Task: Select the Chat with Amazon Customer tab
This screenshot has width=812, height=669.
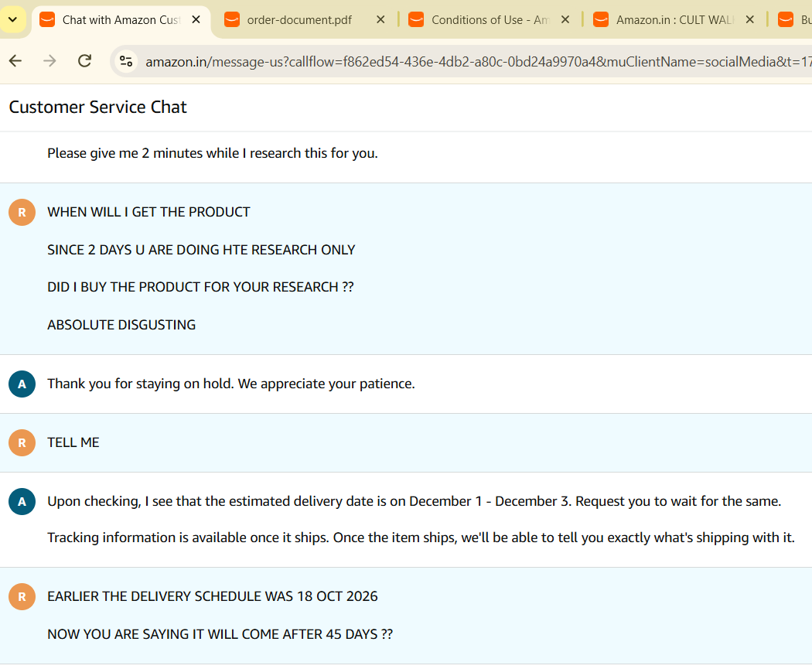Action: pyautogui.click(x=121, y=19)
